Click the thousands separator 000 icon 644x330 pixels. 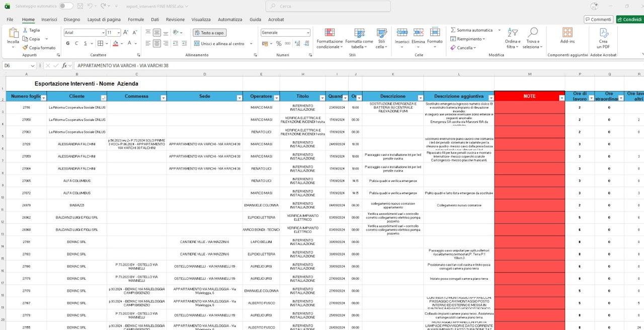(288, 43)
